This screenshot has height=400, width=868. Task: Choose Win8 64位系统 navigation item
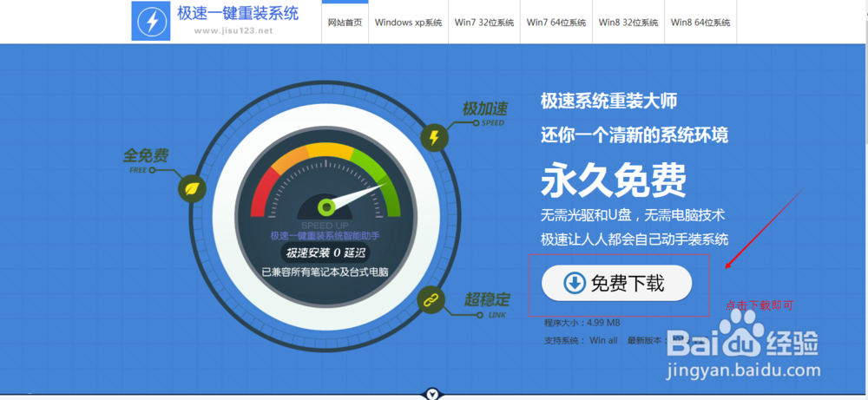700,23
